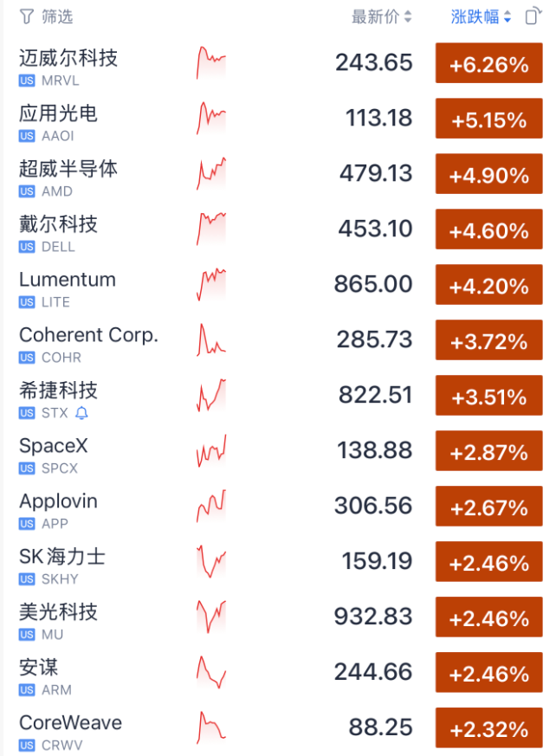Viewport: 556px width, 756px height.
Task: Open the 筛选 filter funnel icon
Action: coord(27,17)
